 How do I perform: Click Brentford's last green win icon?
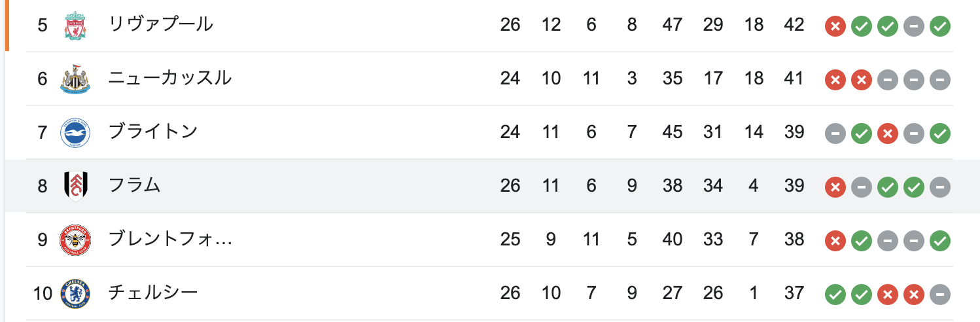pyautogui.click(x=940, y=241)
